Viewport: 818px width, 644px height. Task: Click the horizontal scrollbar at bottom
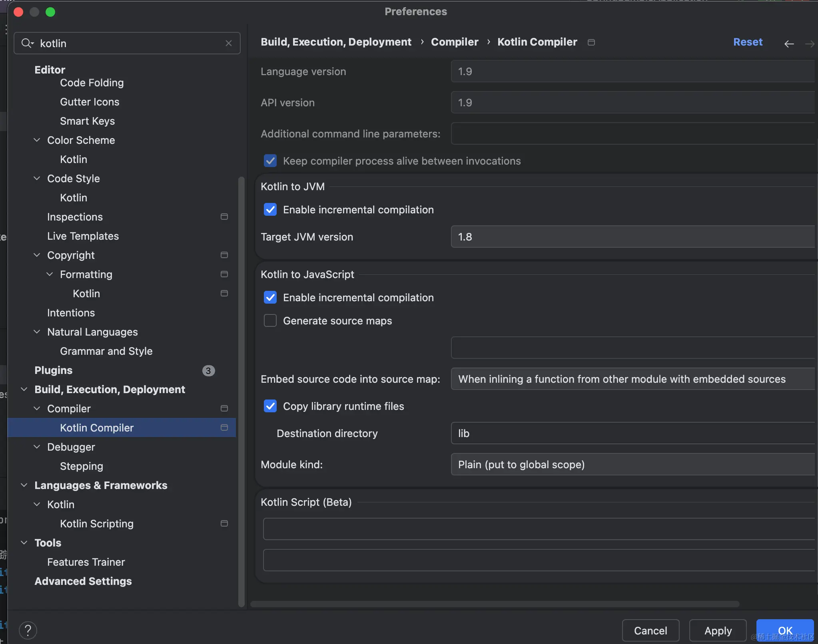click(495, 604)
